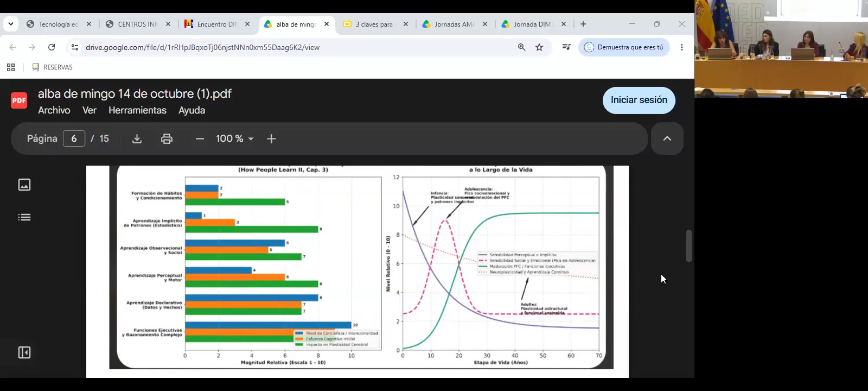Show page thumbnails from the sidebar icon
This screenshot has width=868, height=391.
coord(24,185)
